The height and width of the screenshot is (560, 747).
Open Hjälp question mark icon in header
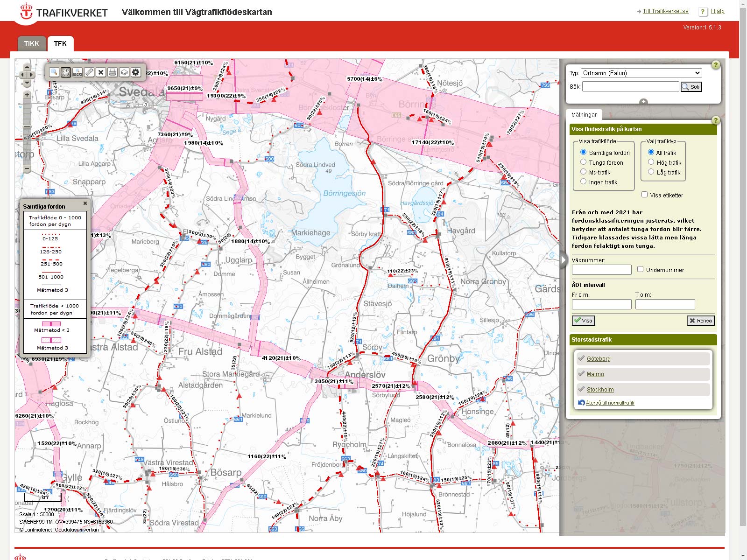[x=703, y=12]
